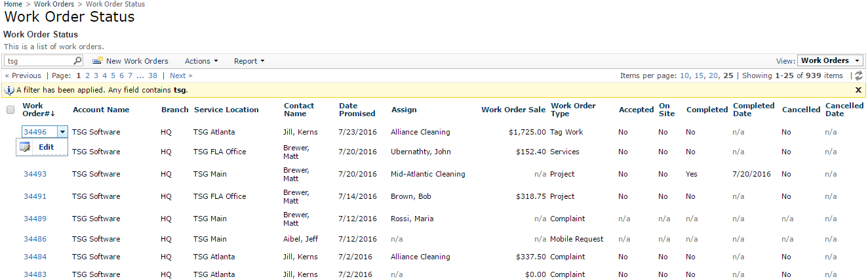The width and height of the screenshot is (868, 279).
Task: Click the filter info icon
Action: [x=9, y=90]
